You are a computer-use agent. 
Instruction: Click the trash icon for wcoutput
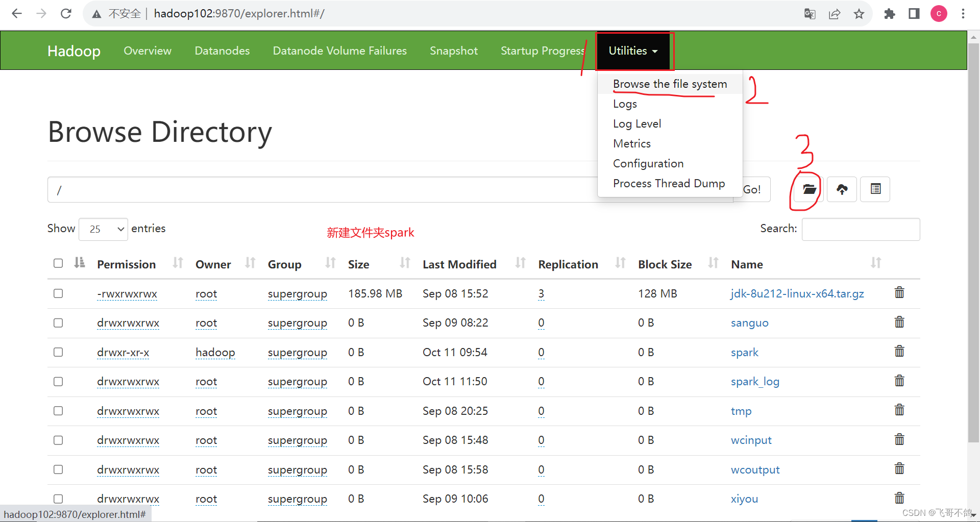(899, 469)
